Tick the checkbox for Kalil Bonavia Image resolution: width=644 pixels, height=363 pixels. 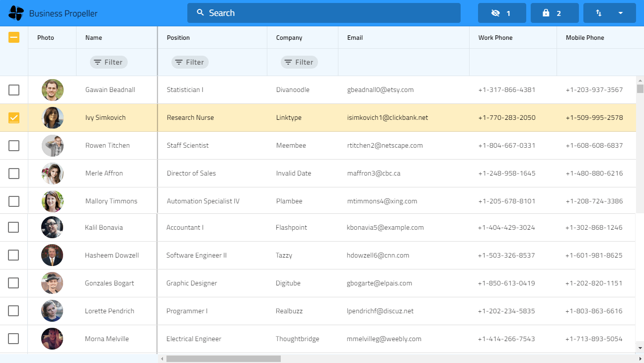click(x=13, y=227)
